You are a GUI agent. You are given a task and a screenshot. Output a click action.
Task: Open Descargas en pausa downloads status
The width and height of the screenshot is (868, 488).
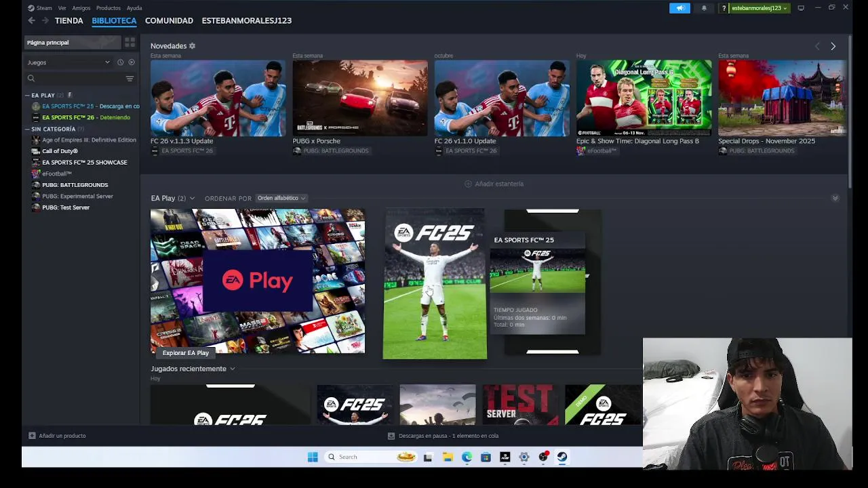(x=444, y=436)
